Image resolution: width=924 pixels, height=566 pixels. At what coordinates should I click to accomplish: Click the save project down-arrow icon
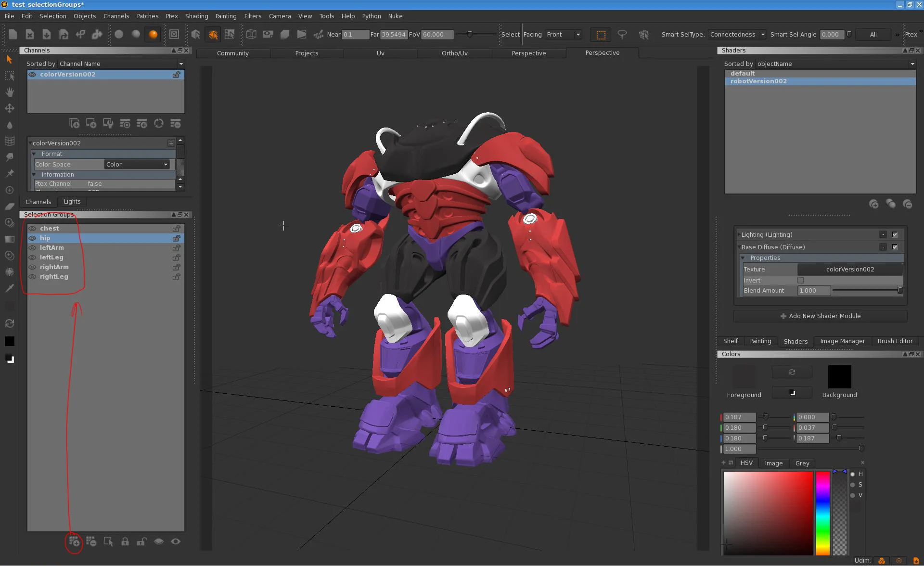point(47,34)
